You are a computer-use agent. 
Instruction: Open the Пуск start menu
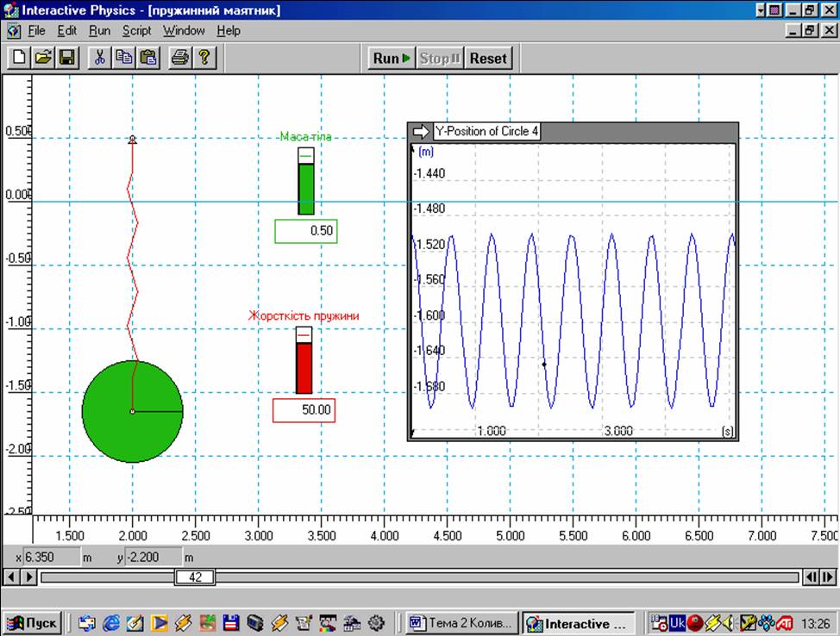point(33,622)
